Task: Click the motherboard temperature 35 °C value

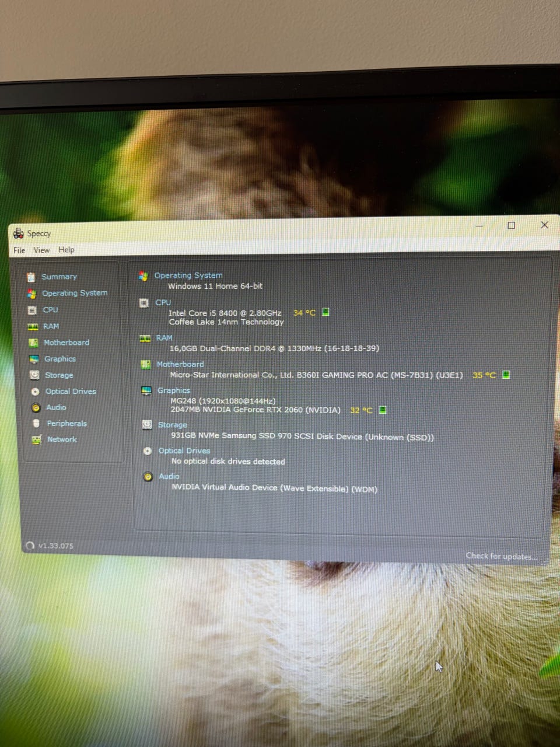Action: [484, 375]
